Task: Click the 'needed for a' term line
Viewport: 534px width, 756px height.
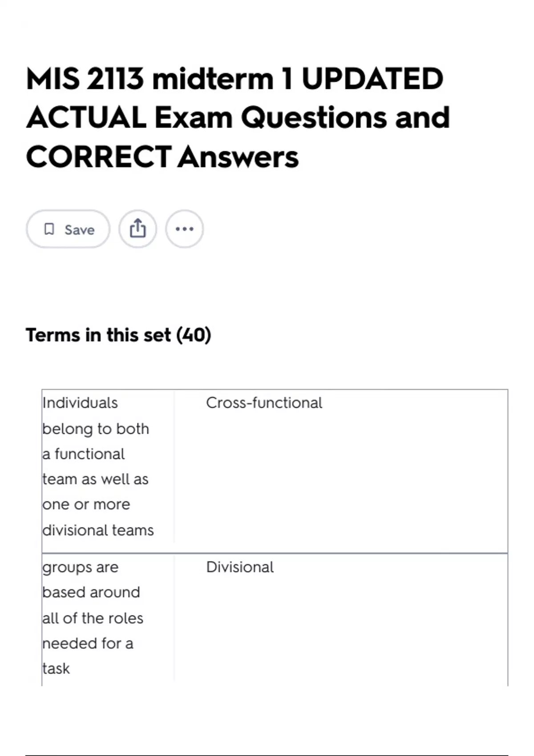Action: (x=88, y=643)
